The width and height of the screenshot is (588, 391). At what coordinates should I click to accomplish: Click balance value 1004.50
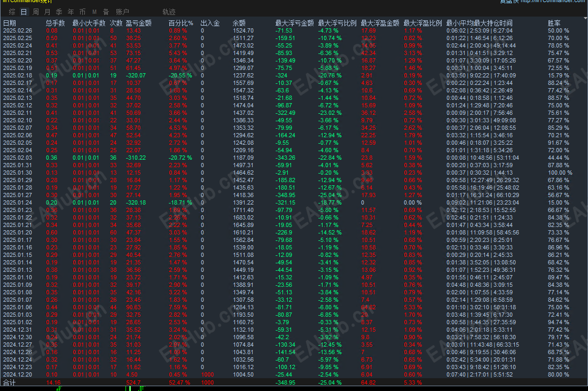tap(244, 374)
